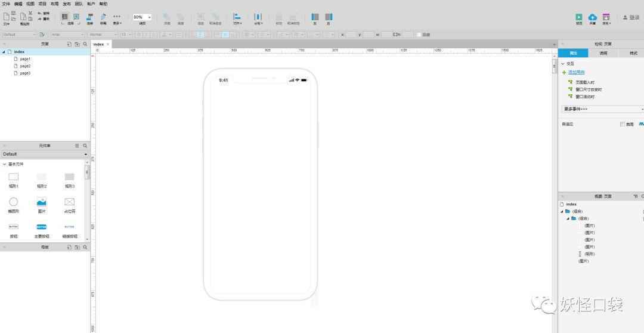The height and width of the screenshot is (333, 644).
Task: Close the index canvas tab
Action: point(108,44)
